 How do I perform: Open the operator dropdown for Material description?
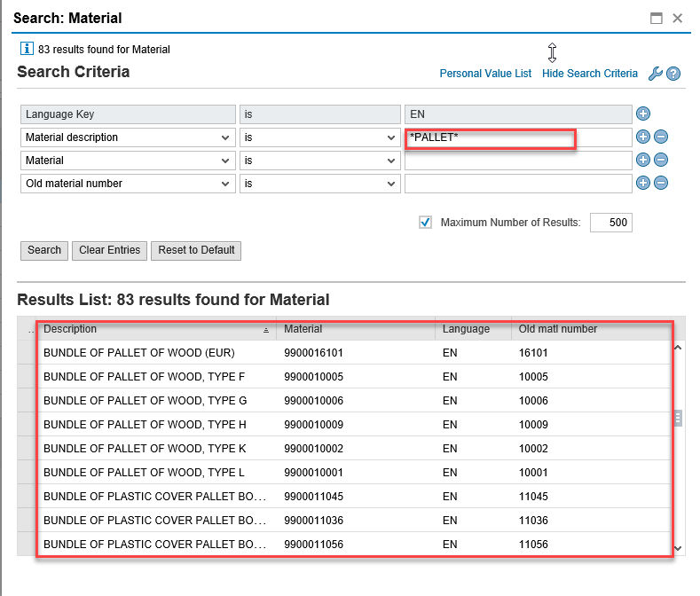point(390,137)
